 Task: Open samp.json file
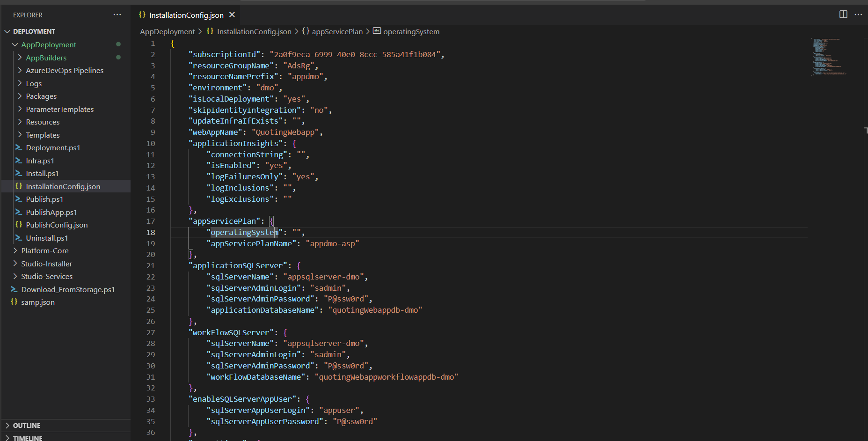click(x=38, y=302)
